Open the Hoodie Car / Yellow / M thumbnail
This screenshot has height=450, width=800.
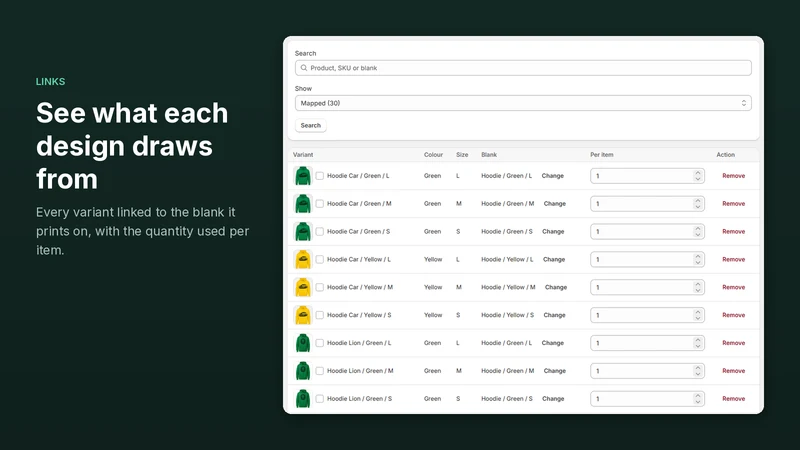pos(303,287)
